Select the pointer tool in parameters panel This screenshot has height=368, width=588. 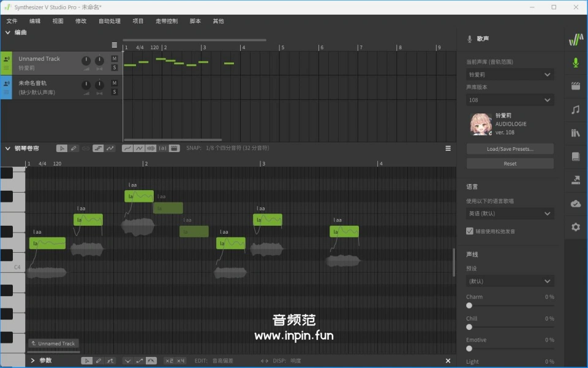coord(86,361)
